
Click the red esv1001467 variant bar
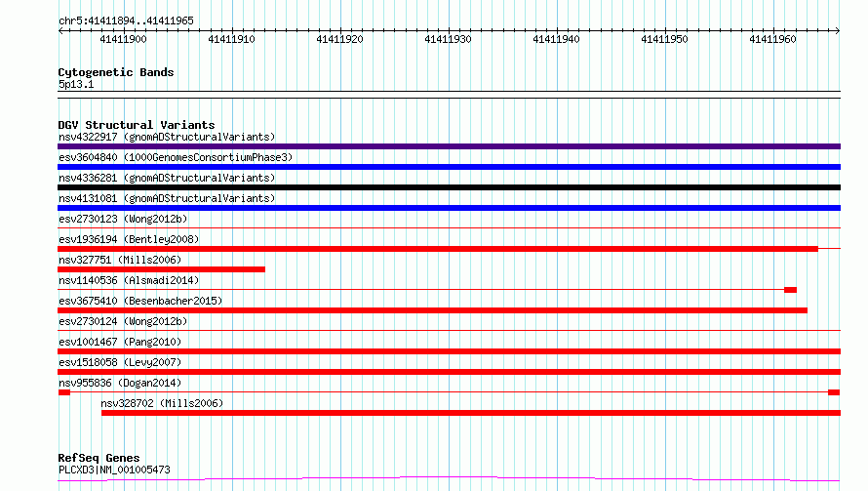pos(449,351)
